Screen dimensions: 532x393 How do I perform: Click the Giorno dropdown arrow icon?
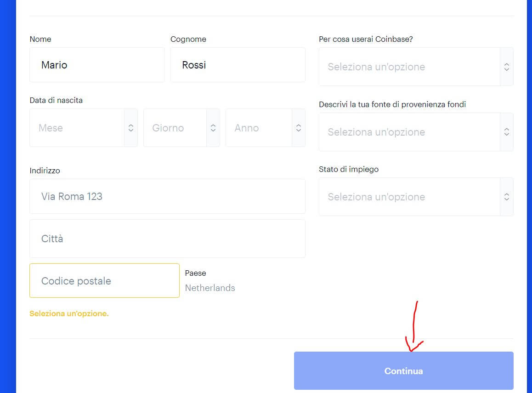pos(213,128)
